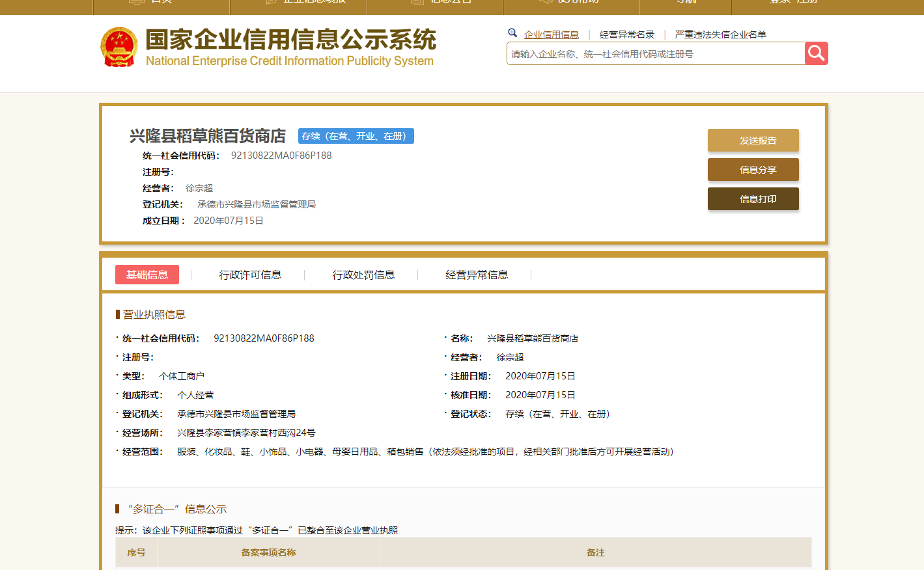Image resolution: width=924 pixels, height=570 pixels.
Task: Open the 行政许可信息 tab
Action: click(x=250, y=275)
